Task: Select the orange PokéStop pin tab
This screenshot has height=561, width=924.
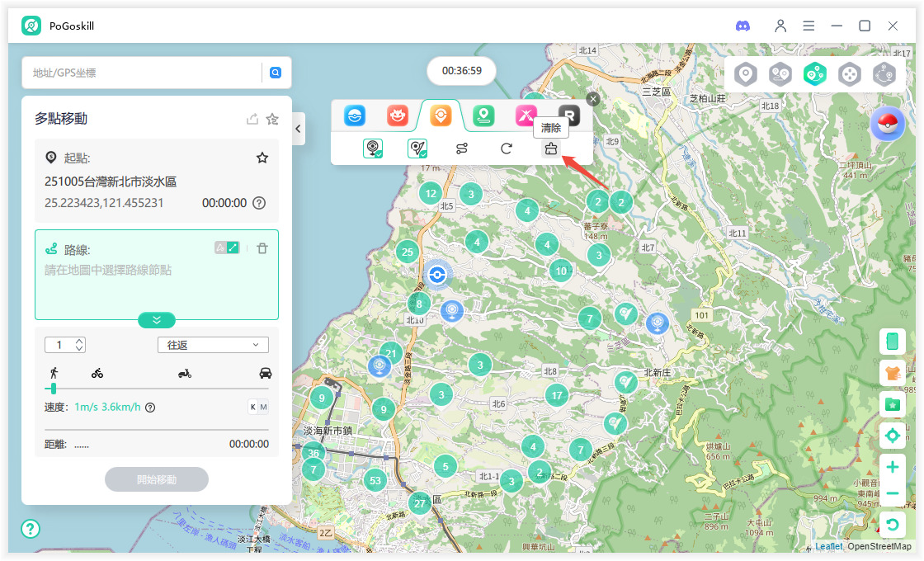Action: [441, 115]
